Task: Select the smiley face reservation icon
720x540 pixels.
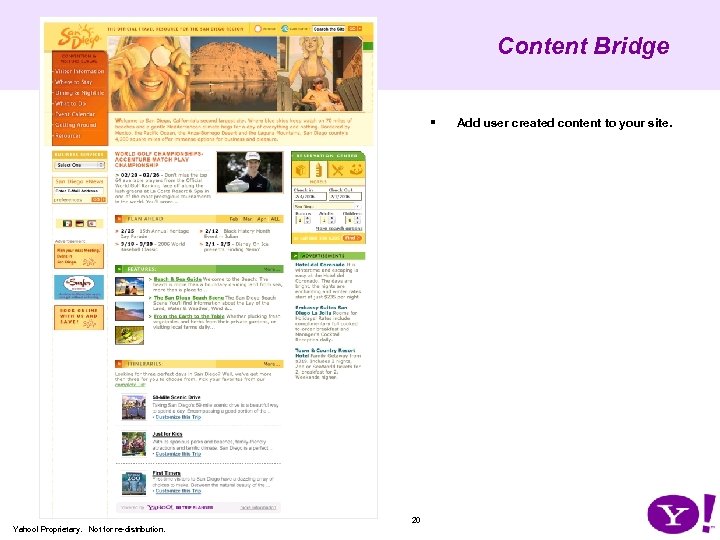Action: 356,170
